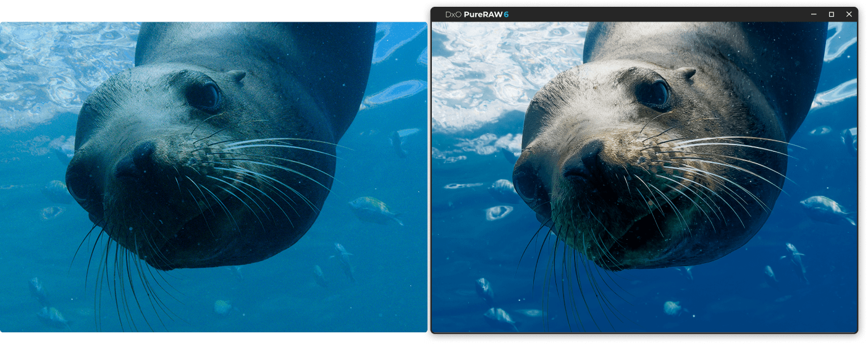Click the sea lion's eye in the unprocessed photo

[x=204, y=96]
